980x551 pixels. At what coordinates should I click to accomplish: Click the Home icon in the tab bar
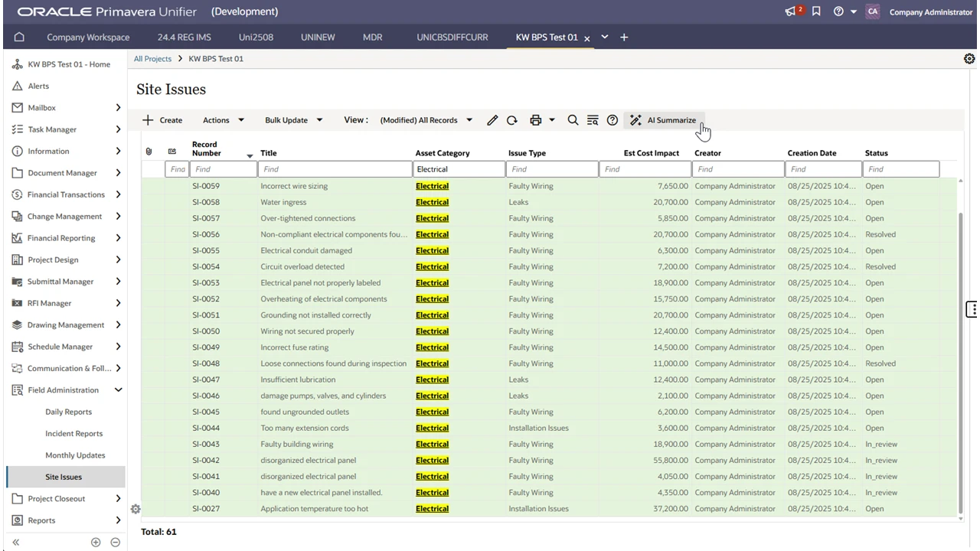pyautogui.click(x=18, y=37)
